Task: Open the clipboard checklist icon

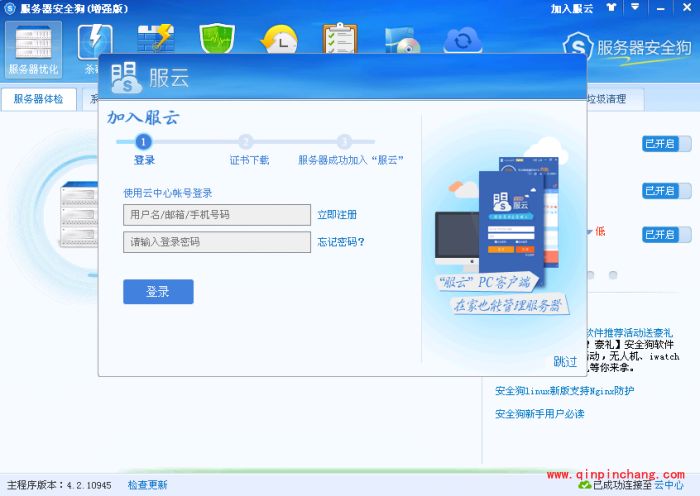Action: pyautogui.click(x=340, y=38)
